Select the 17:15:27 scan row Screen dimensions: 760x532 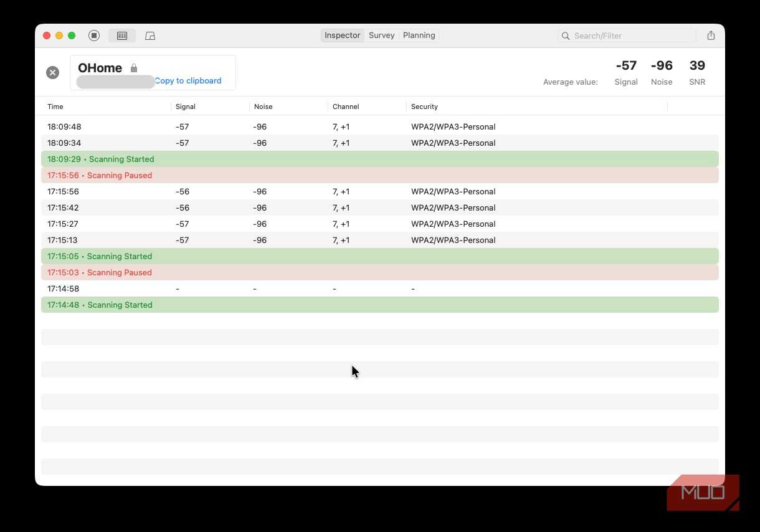pyautogui.click(x=380, y=224)
